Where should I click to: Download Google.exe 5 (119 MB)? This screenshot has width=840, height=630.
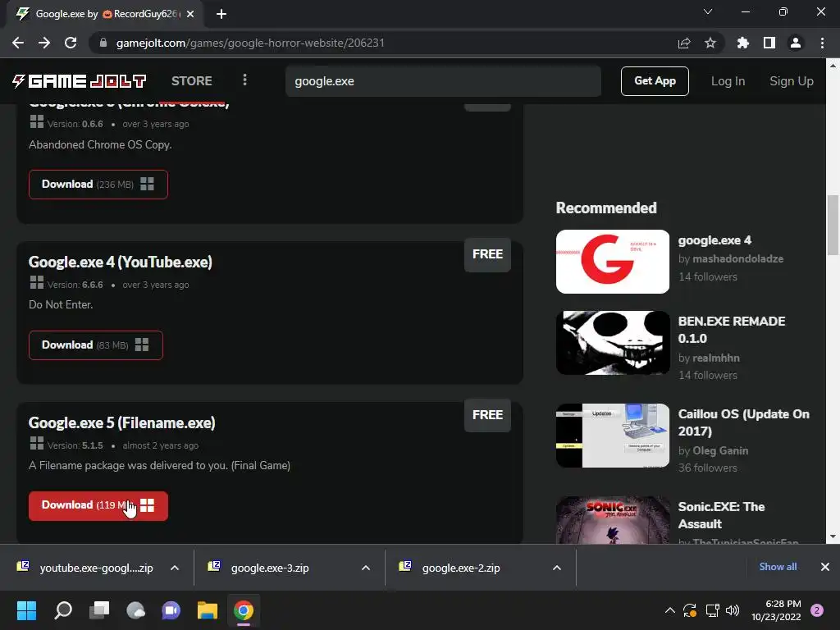pos(98,505)
